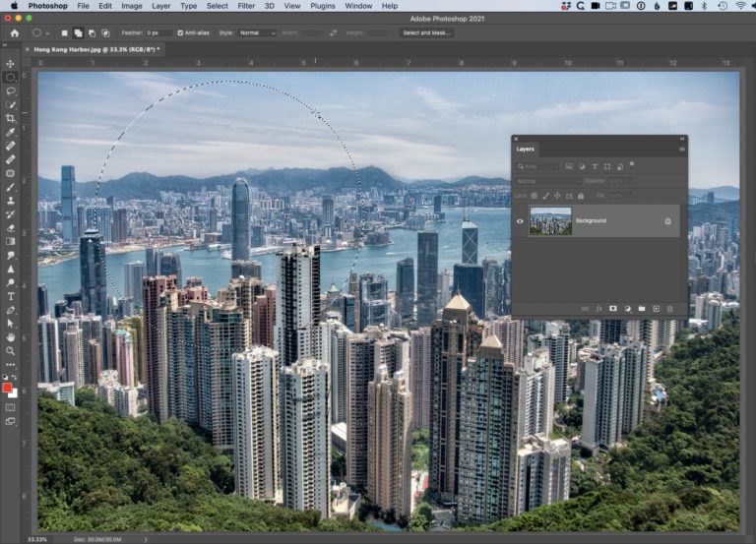
Task: Select the Move tool
Action: (x=10, y=64)
